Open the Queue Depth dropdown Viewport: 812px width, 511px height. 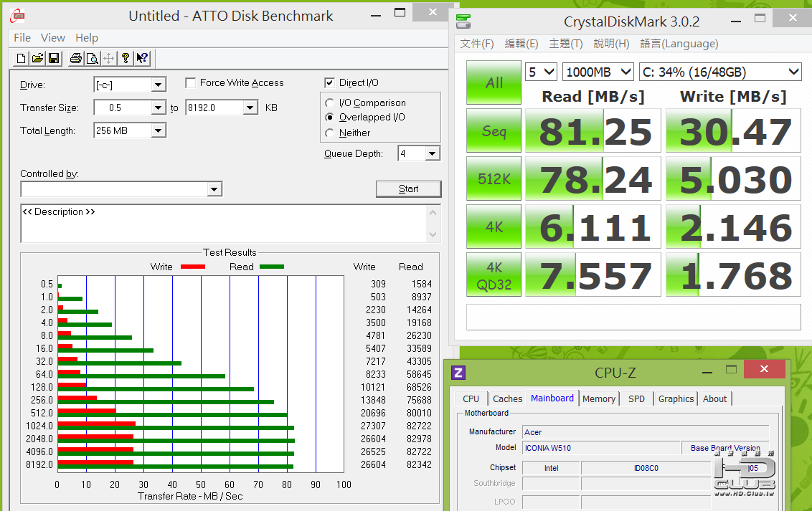[432, 154]
